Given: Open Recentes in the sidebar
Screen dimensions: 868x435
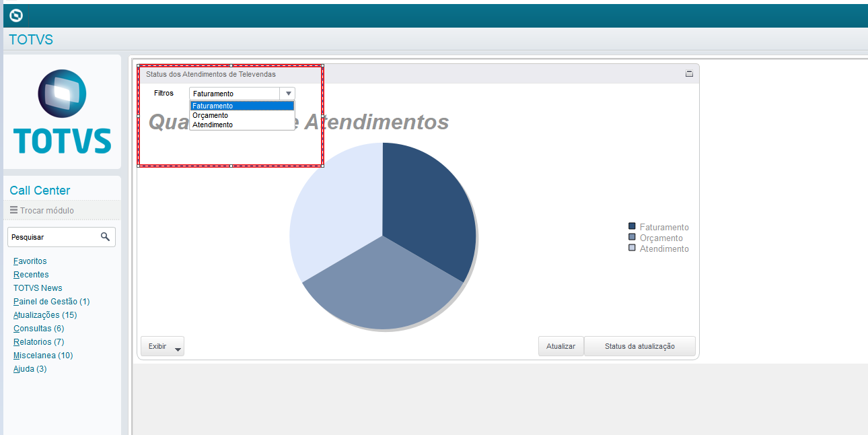Looking at the screenshot, I should click(x=31, y=275).
